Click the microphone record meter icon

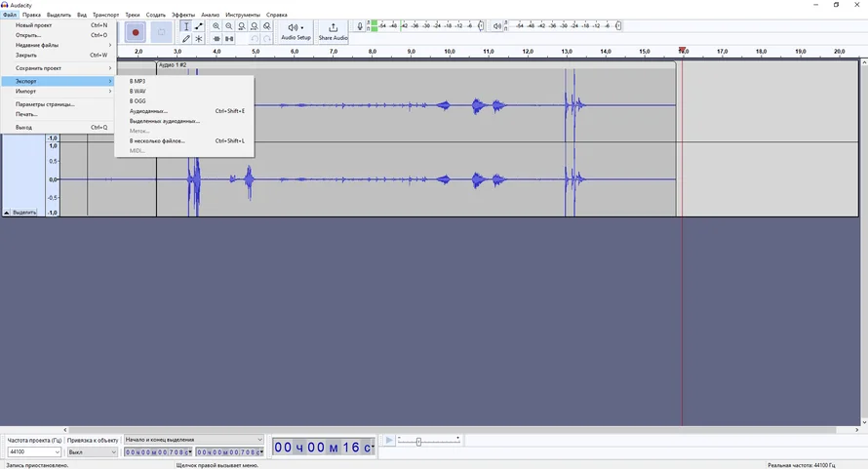[360, 26]
